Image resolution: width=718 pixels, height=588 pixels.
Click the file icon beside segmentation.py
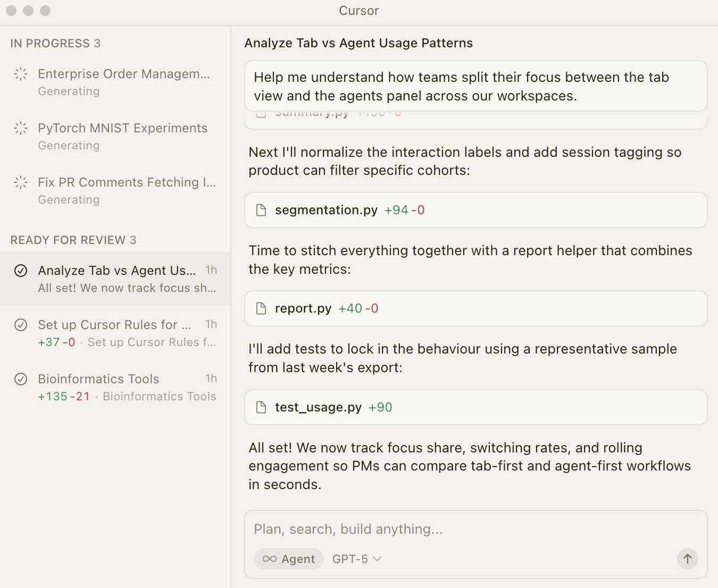(x=261, y=210)
